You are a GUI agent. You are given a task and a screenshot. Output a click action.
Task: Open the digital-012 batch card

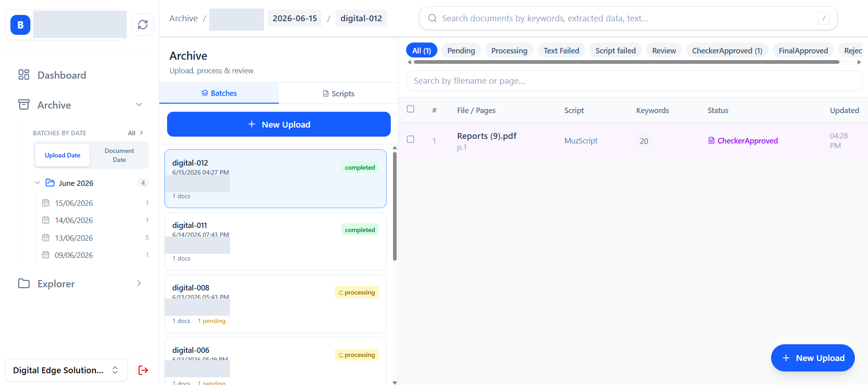coord(275,179)
